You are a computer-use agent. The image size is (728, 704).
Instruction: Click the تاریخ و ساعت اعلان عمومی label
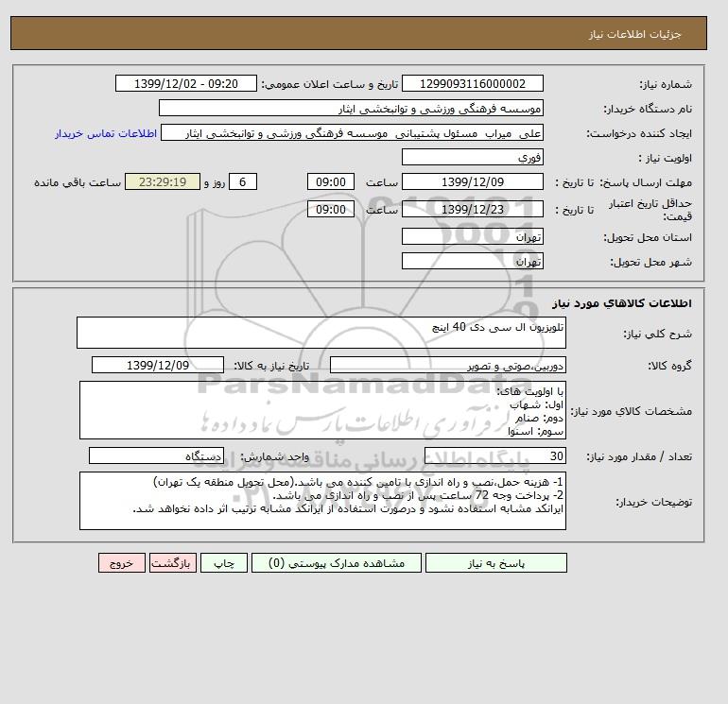(330, 84)
